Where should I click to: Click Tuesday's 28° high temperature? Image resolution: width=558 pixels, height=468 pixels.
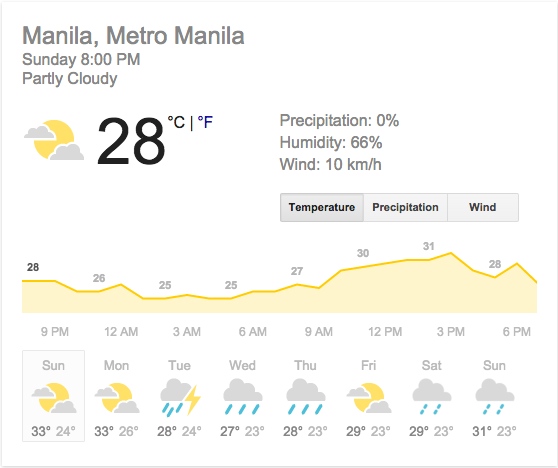tap(167, 431)
